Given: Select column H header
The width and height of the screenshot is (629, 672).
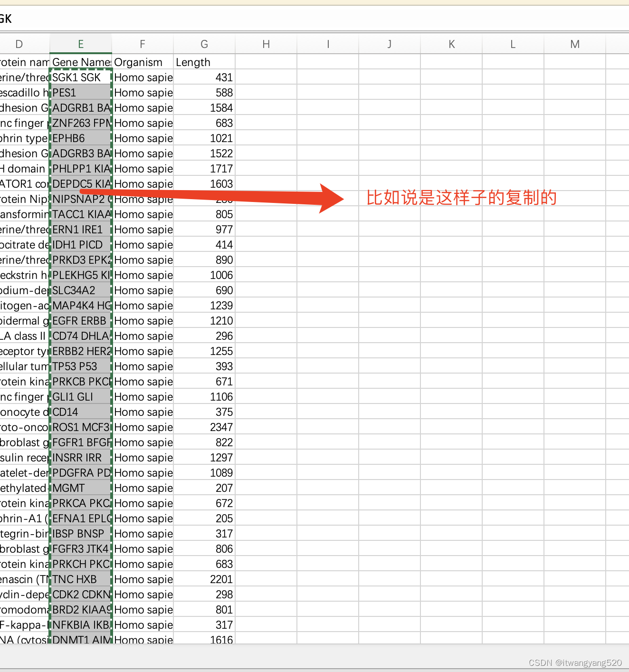Looking at the screenshot, I should click(x=266, y=44).
